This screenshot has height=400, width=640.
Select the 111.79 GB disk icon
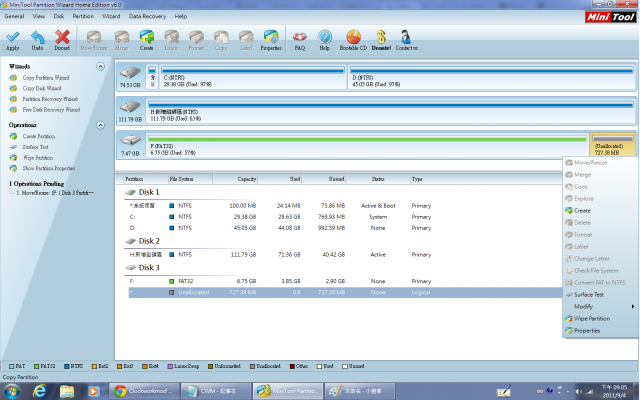(130, 107)
